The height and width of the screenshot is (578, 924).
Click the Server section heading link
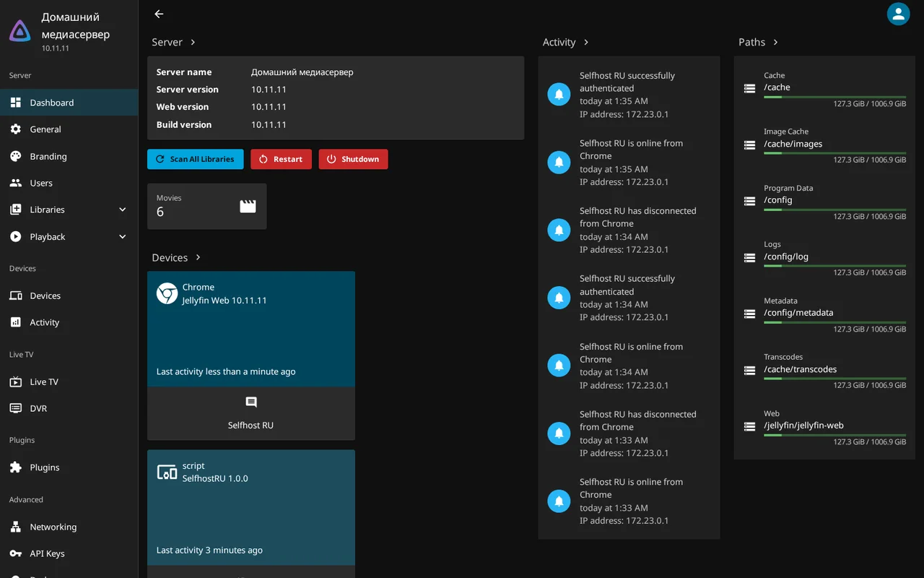(167, 42)
